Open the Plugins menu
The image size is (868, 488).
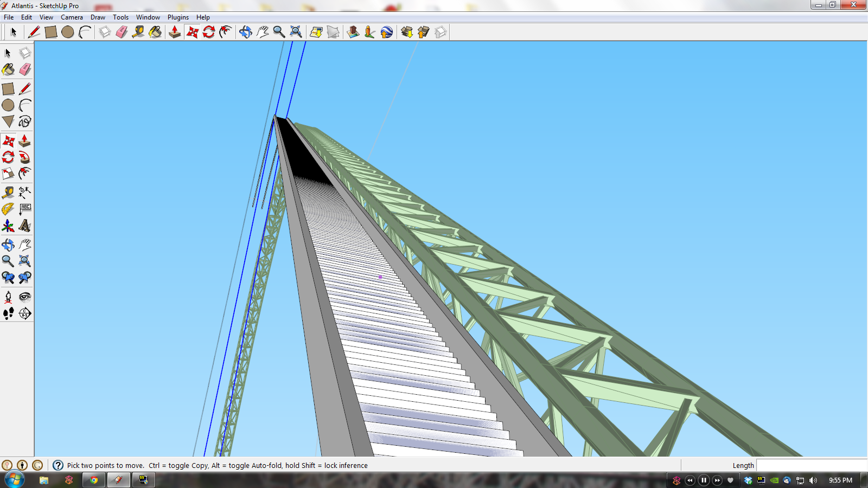point(178,17)
